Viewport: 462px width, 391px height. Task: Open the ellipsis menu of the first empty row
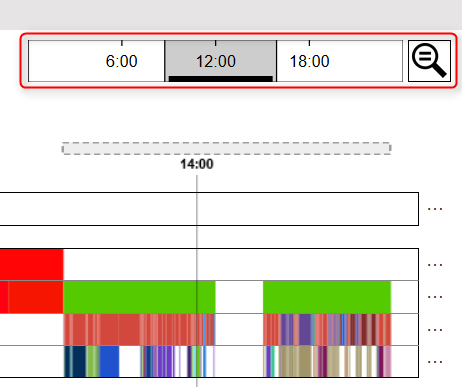[x=435, y=209]
